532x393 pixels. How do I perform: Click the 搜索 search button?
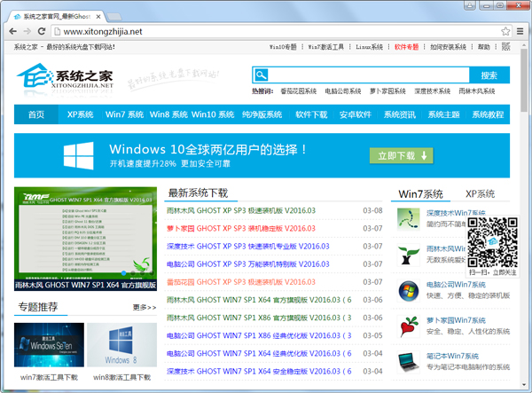coord(489,75)
